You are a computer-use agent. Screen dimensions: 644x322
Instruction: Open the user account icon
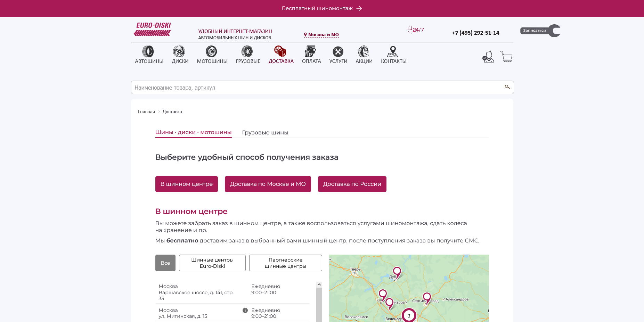488,57
